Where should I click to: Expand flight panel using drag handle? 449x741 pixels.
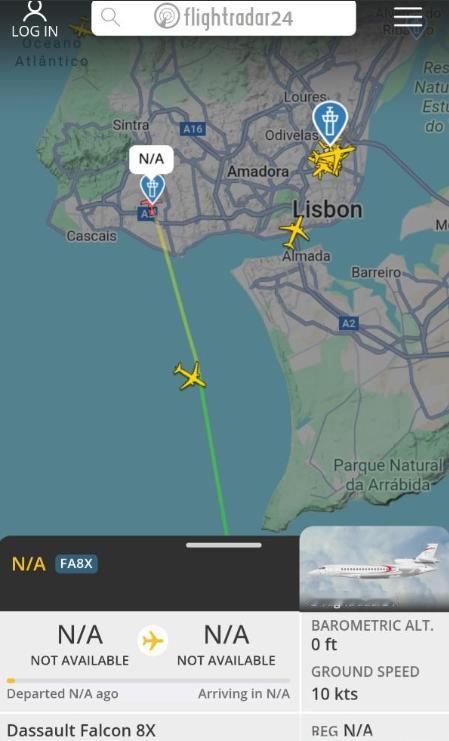tap(224, 545)
